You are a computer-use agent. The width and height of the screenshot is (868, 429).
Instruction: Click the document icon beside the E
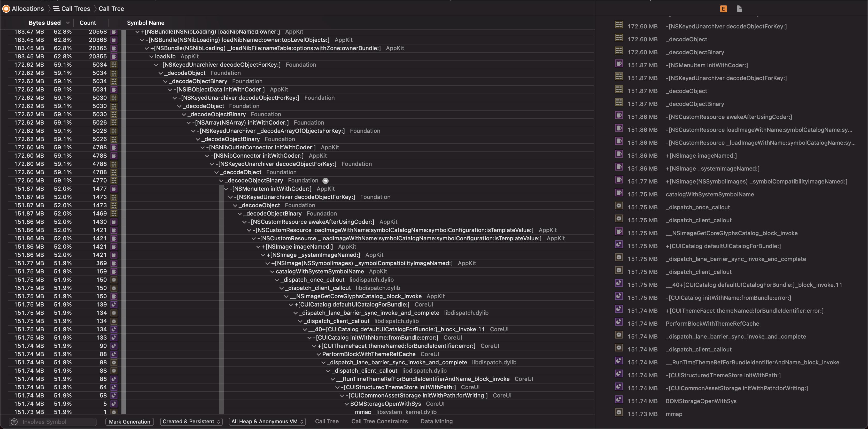tap(739, 9)
